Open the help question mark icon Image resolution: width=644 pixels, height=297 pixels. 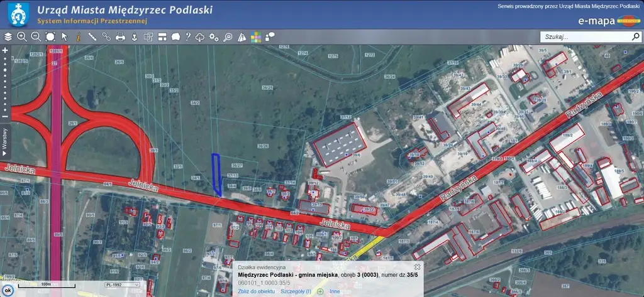(x=187, y=37)
